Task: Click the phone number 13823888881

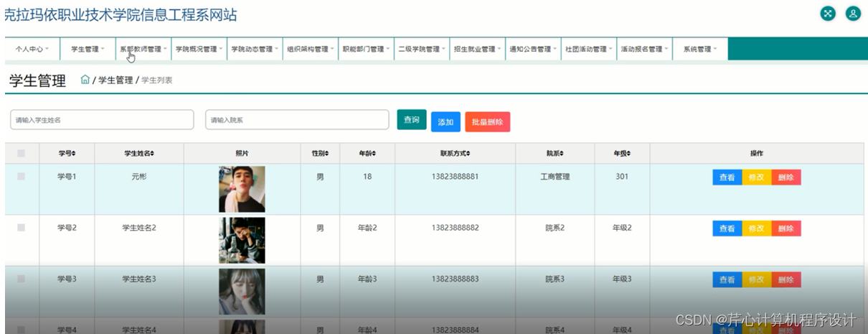Action: pyautogui.click(x=455, y=177)
